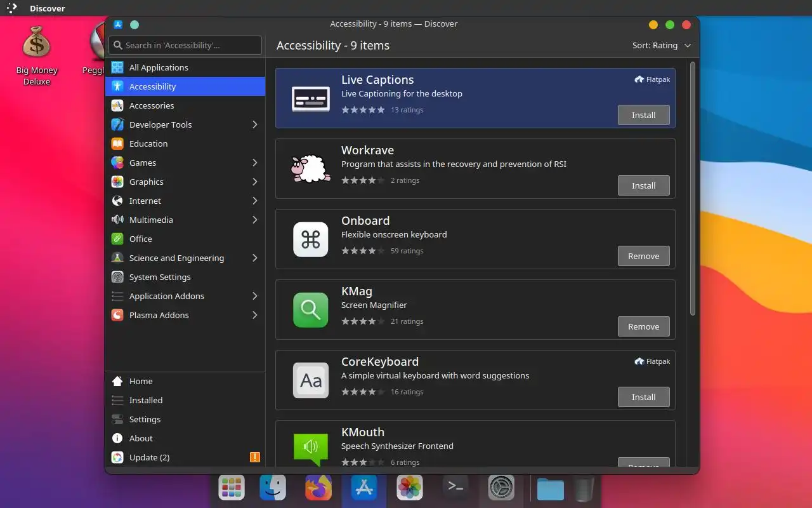This screenshot has width=812, height=508.
Task: Click the Accessories category icon
Action: [x=117, y=105]
